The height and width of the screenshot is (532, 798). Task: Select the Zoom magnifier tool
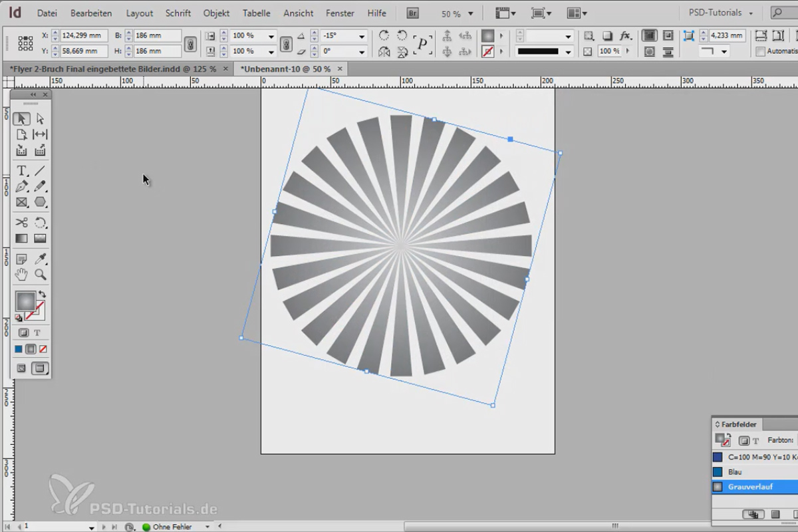40,275
